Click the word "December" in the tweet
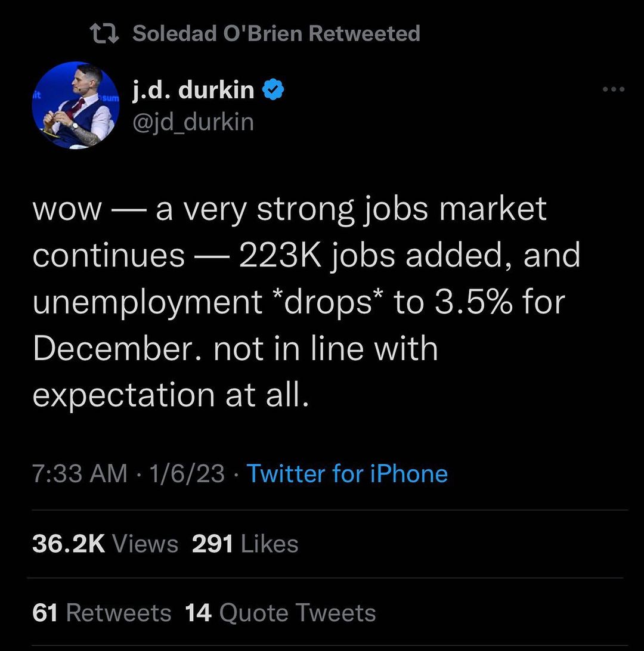 point(117,349)
